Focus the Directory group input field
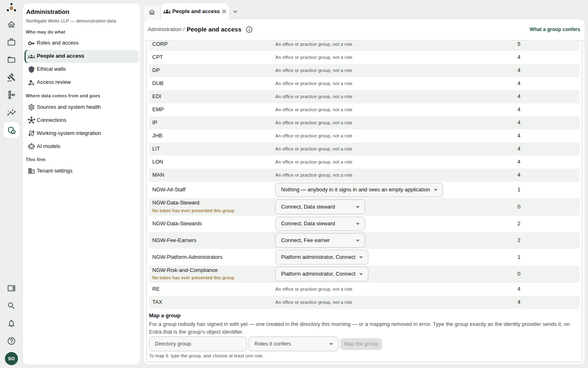Screen dimensions: 588x368 (x=198, y=344)
